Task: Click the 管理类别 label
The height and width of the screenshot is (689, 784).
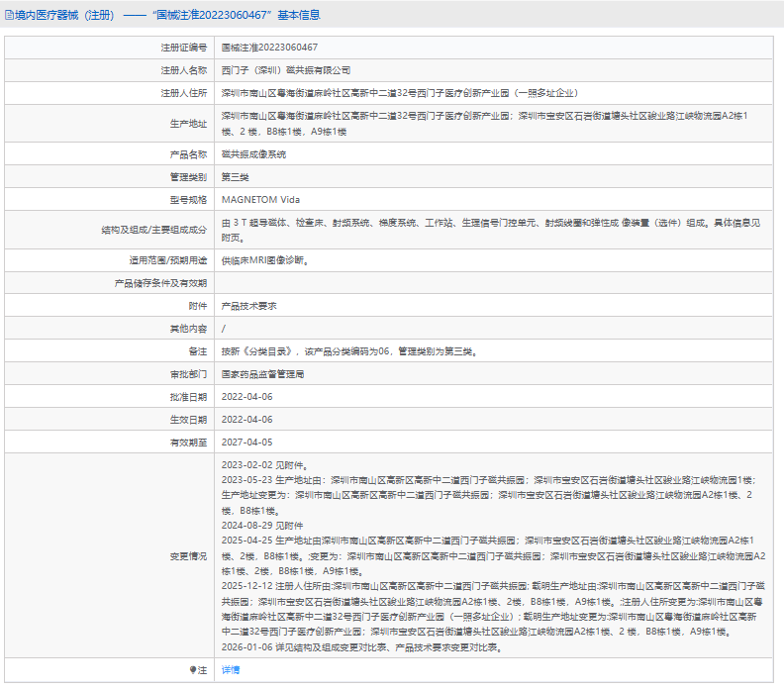Action: (188, 177)
